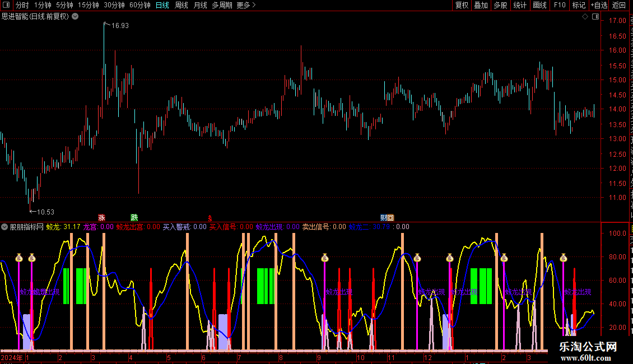This screenshot has height=364, width=633.
Task: Select the 5分钟 period tab
Action: [64, 5]
